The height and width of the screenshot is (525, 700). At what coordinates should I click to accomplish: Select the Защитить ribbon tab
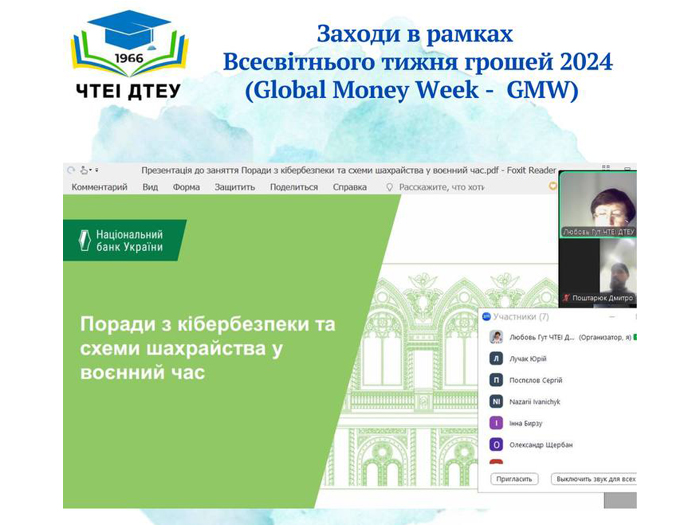point(235,187)
